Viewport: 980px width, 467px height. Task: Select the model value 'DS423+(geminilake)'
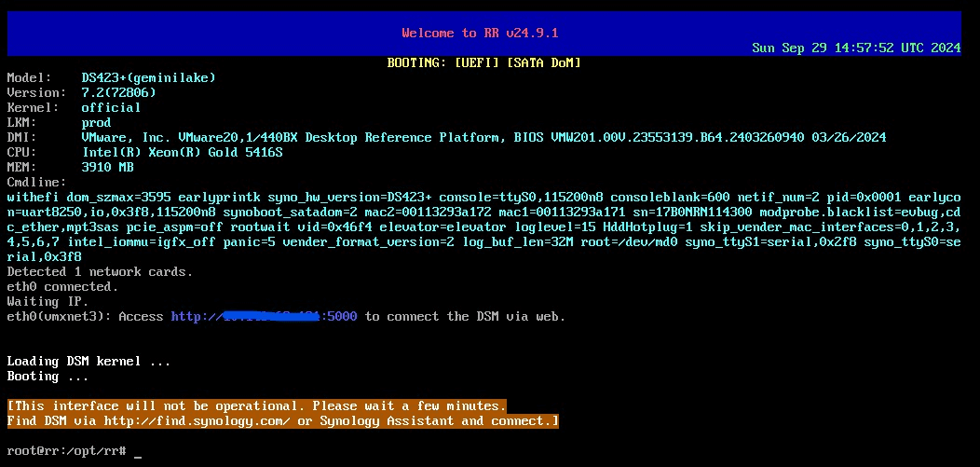pyautogui.click(x=148, y=77)
